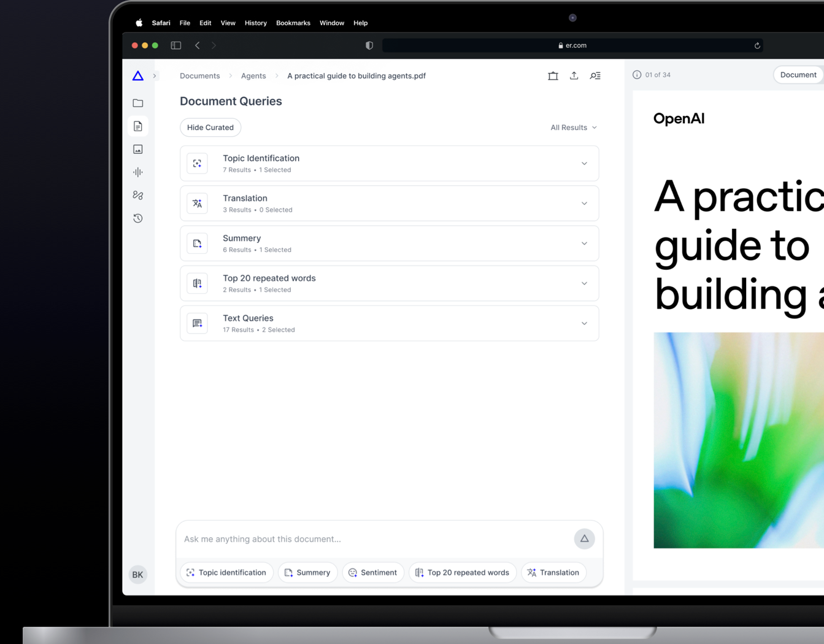The width and height of the screenshot is (824, 644).
Task: Open the audio waveform icon in the sidebar
Action: point(138,172)
